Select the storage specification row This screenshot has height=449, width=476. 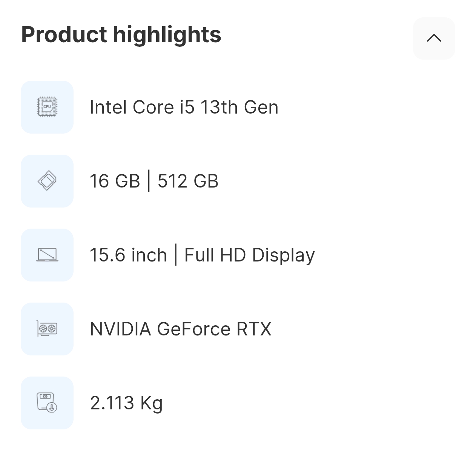(154, 181)
